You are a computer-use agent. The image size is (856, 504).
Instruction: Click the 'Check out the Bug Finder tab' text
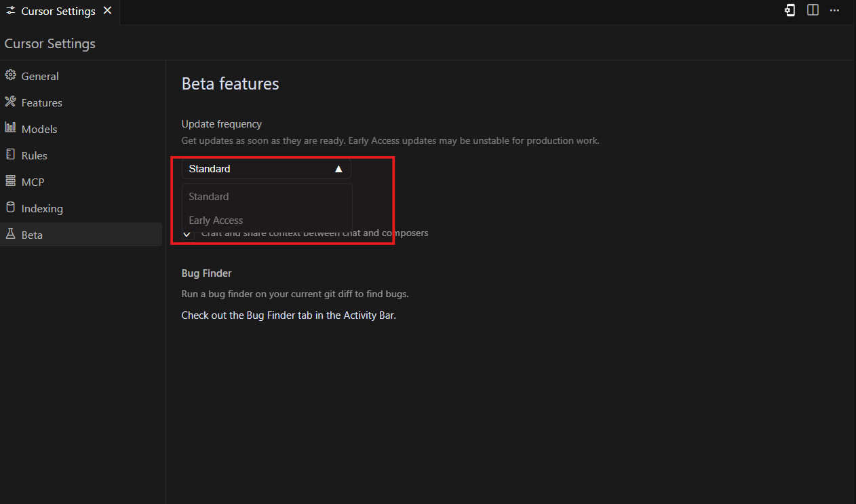(288, 315)
